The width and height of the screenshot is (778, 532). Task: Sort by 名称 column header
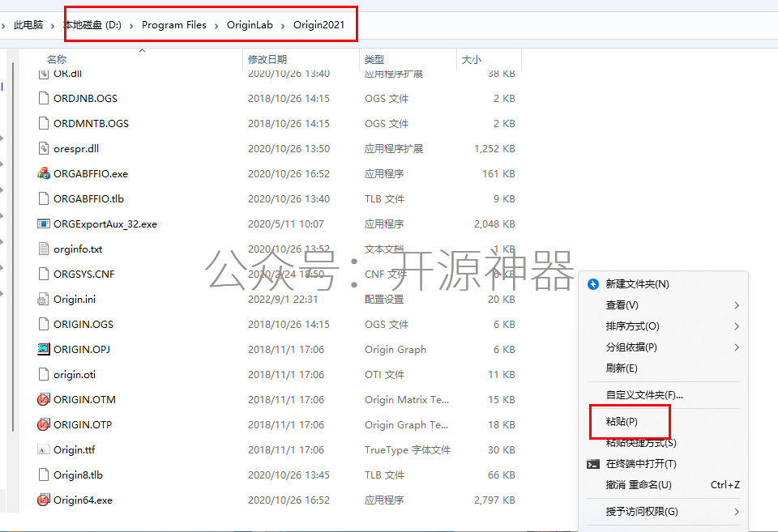click(57, 59)
